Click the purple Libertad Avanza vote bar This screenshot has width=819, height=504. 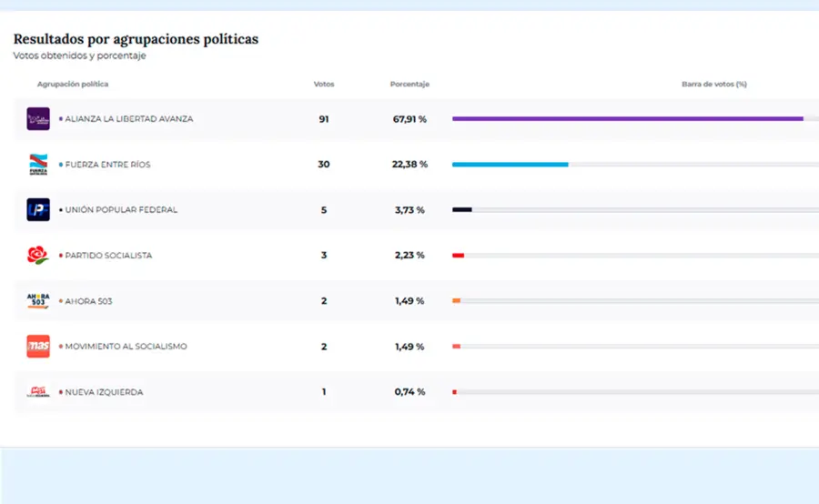click(x=627, y=118)
